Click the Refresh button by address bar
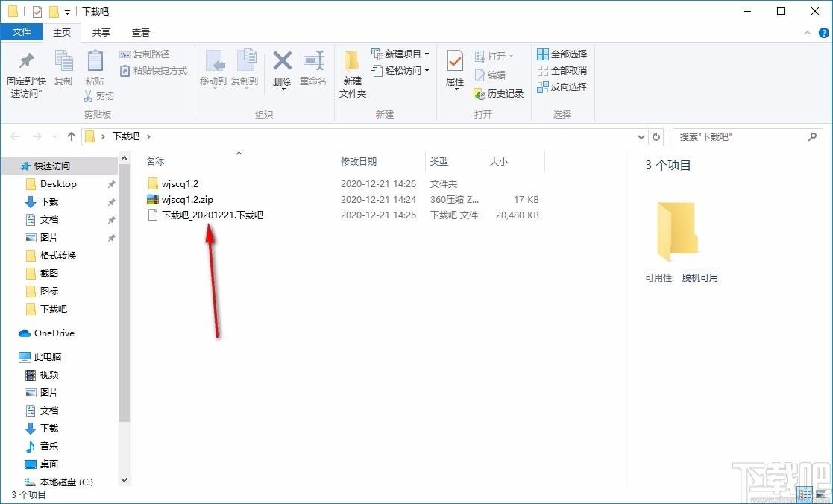Viewport: 833px width, 504px height. click(656, 136)
